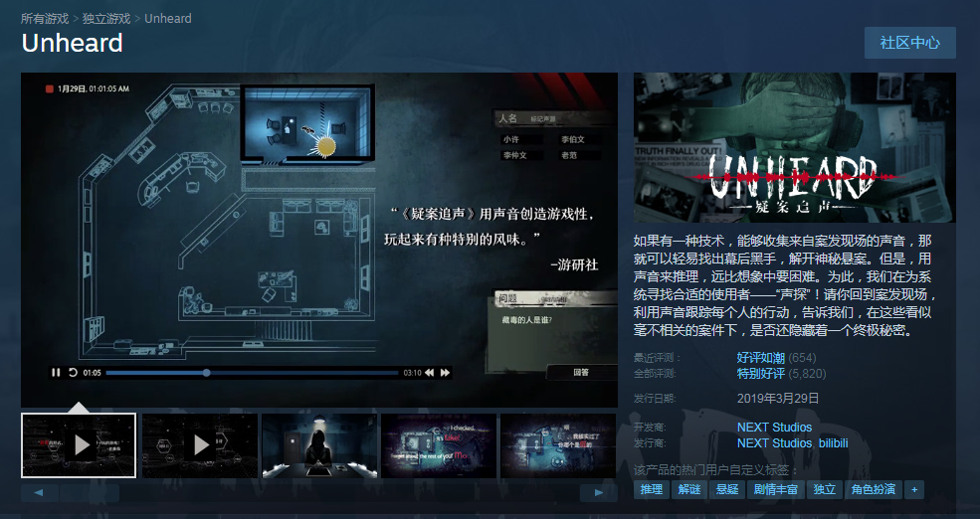Select the 独立 tag

(x=825, y=489)
